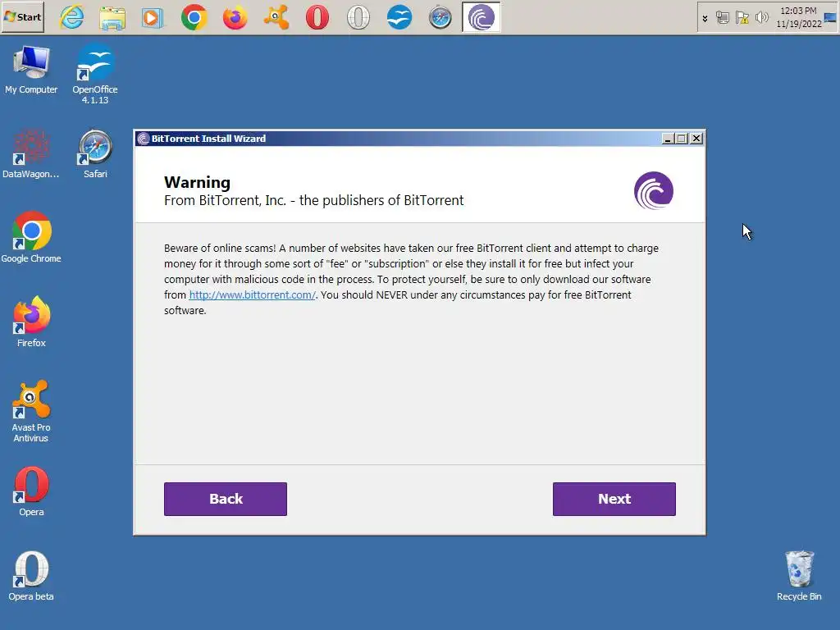This screenshot has width=840, height=630.
Task: Launch red Opera from the taskbar
Action: 317,18
